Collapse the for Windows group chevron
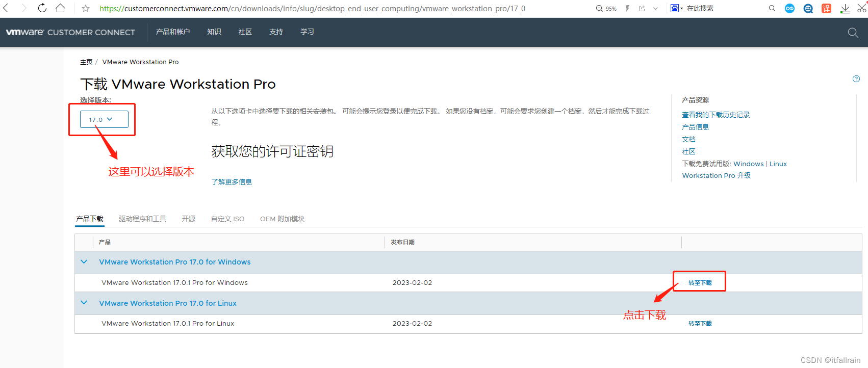868x368 pixels. tap(84, 262)
